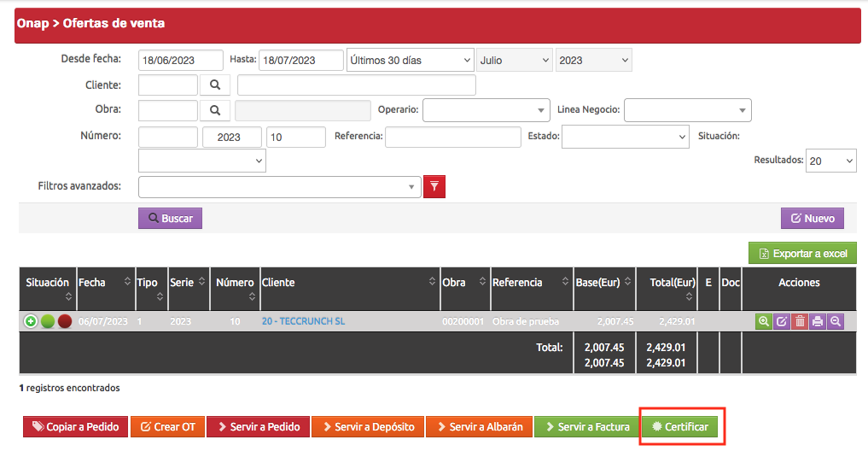This screenshot has height=457, width=868.
Task: Print the offer using printer icon
Action: [x=818, y=321]
